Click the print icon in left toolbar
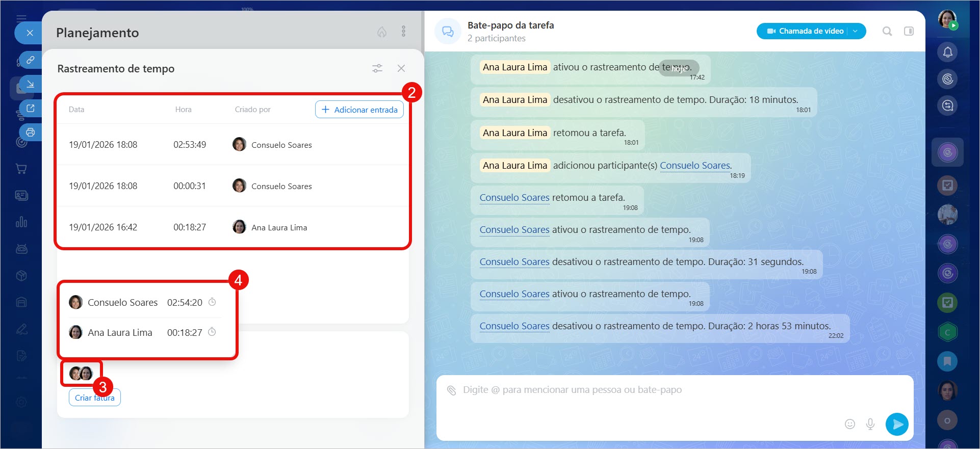Viewport: 980px width, 449px height. point(31,133)
